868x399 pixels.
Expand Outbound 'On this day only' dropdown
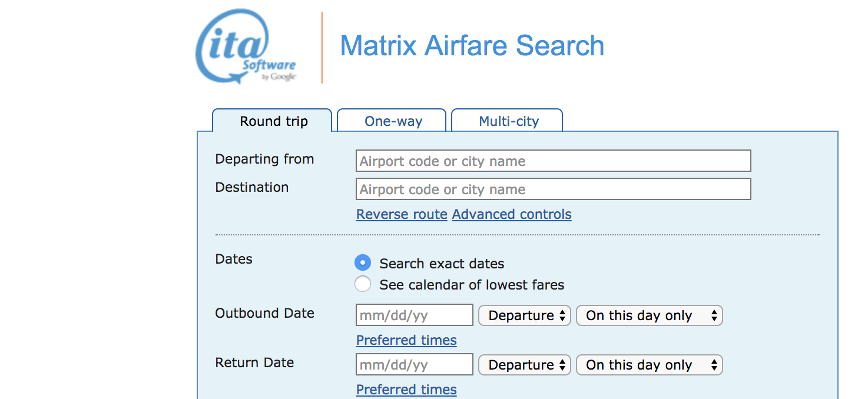tap(649, 315)
